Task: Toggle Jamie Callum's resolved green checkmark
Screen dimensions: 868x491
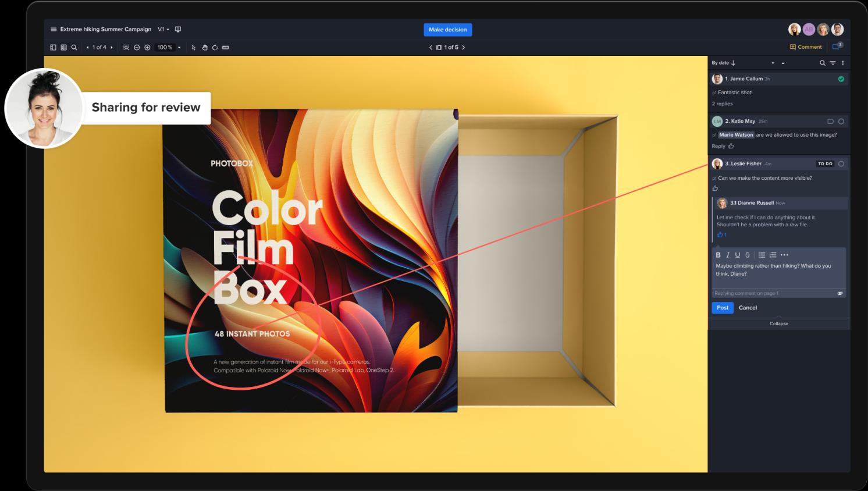Action: pyautogui.click(x=841, y=79)
